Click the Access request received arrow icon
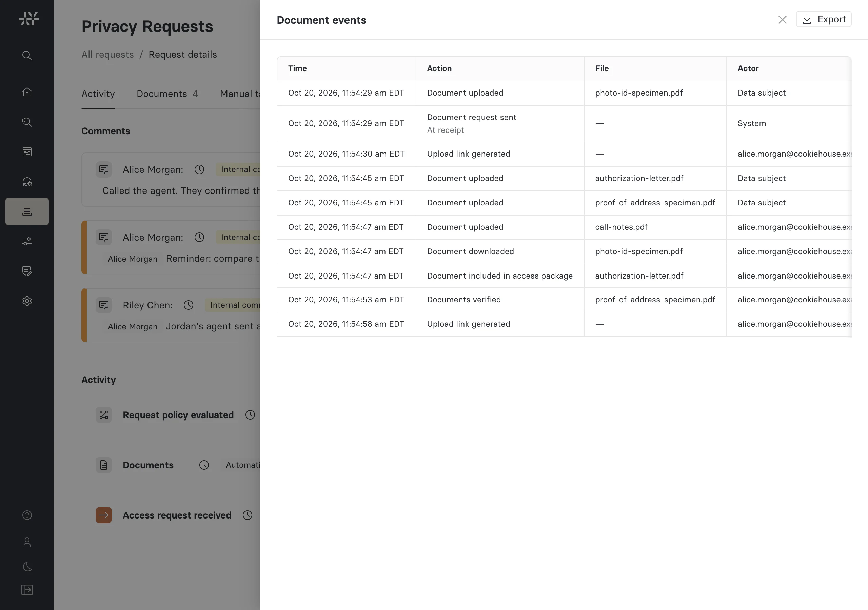This screenshot has width=868, height=610. pos(104,515)
